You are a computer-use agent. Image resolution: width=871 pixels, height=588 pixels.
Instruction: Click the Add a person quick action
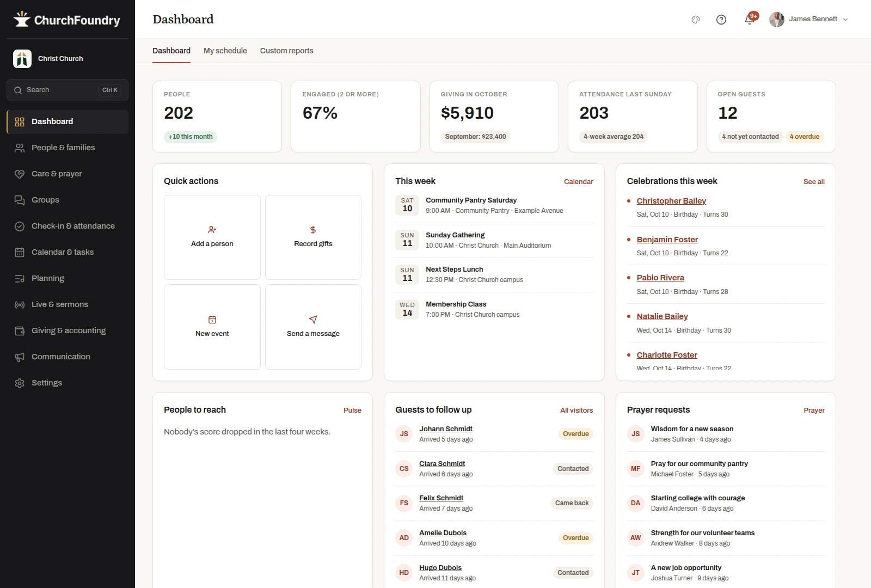[212, 237]
